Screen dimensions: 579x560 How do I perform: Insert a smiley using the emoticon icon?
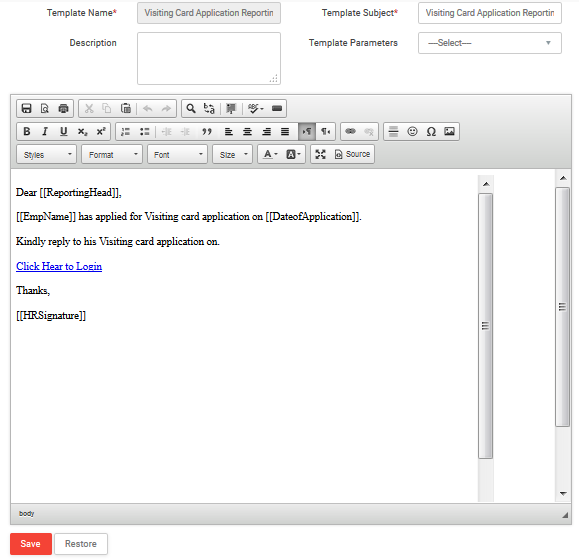pos(412,131)
